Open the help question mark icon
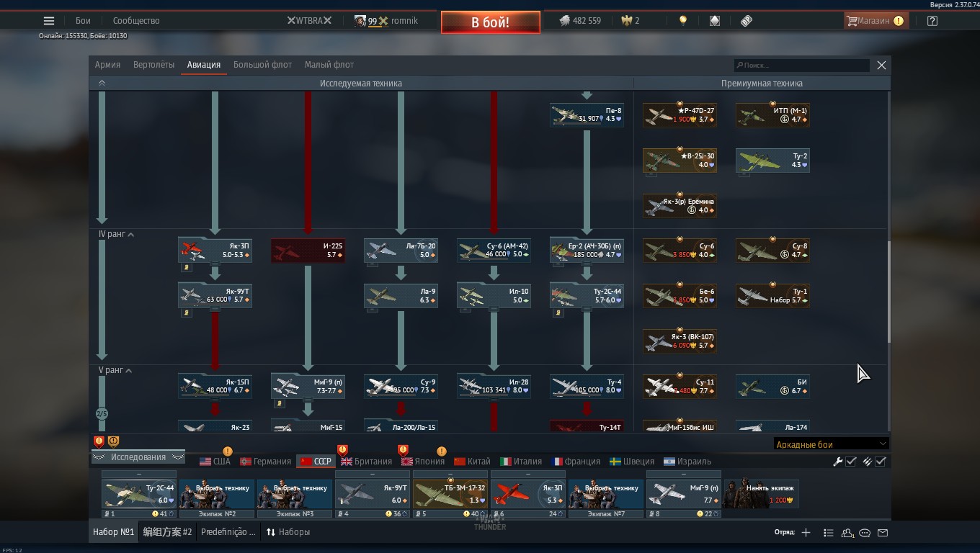 coord(932,21)
